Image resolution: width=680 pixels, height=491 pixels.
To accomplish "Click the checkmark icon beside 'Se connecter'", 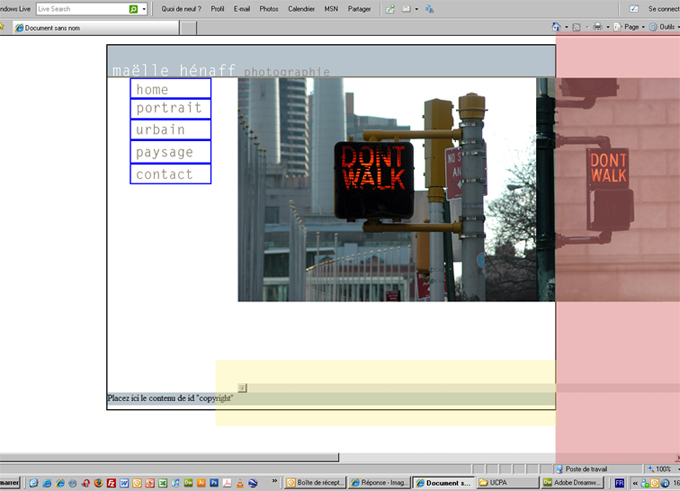I will [x=634, y=9].
